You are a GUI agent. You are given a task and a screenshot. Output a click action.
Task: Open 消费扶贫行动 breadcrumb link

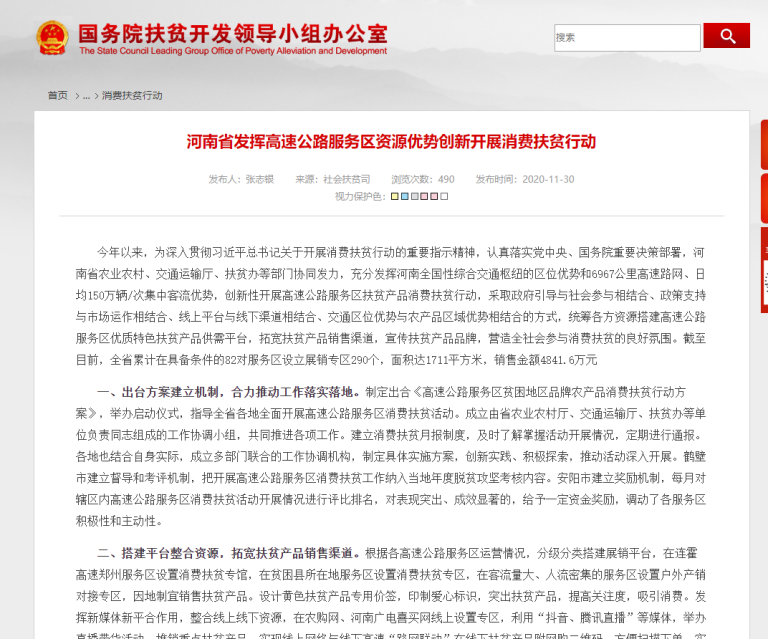(x=131, y=96)
